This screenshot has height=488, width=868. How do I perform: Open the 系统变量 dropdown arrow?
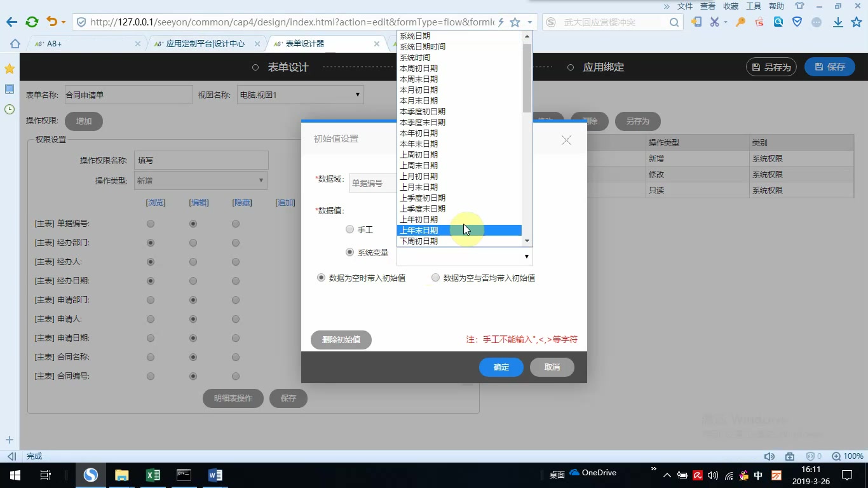pos(526,257)
